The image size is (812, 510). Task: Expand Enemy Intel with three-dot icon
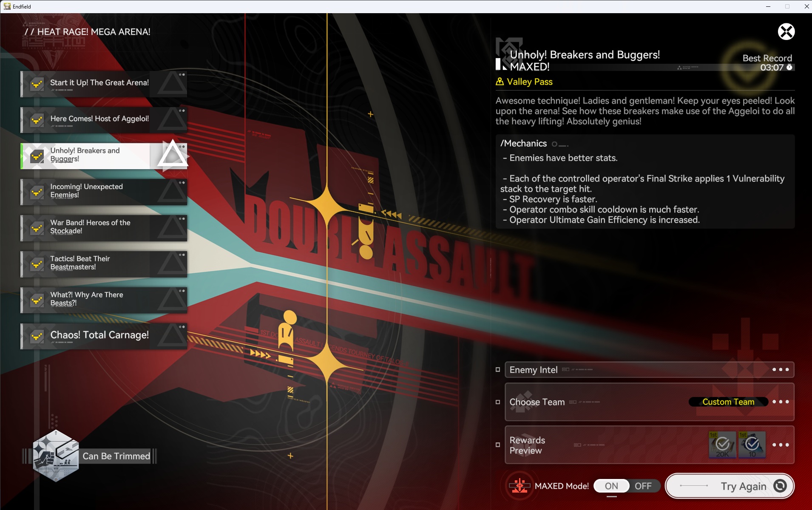[781, 370]
